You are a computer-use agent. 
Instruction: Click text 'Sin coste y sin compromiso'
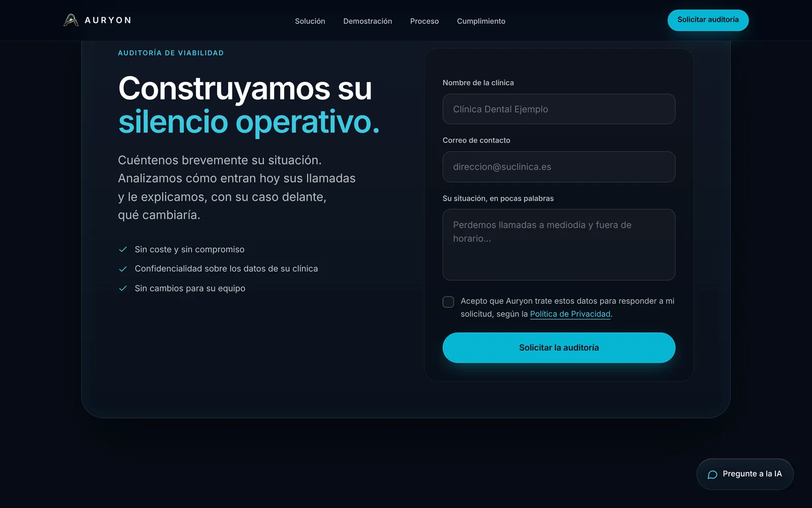click(189, 249)
